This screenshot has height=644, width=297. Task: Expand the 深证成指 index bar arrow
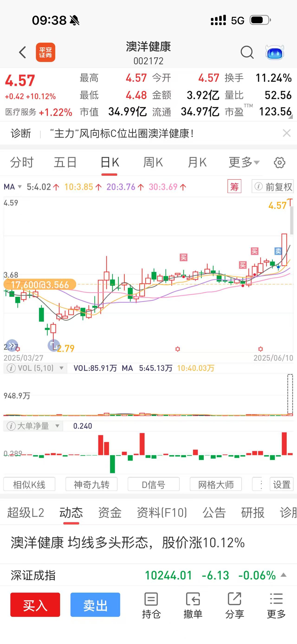pyautogui.click(x=284, y=575)
